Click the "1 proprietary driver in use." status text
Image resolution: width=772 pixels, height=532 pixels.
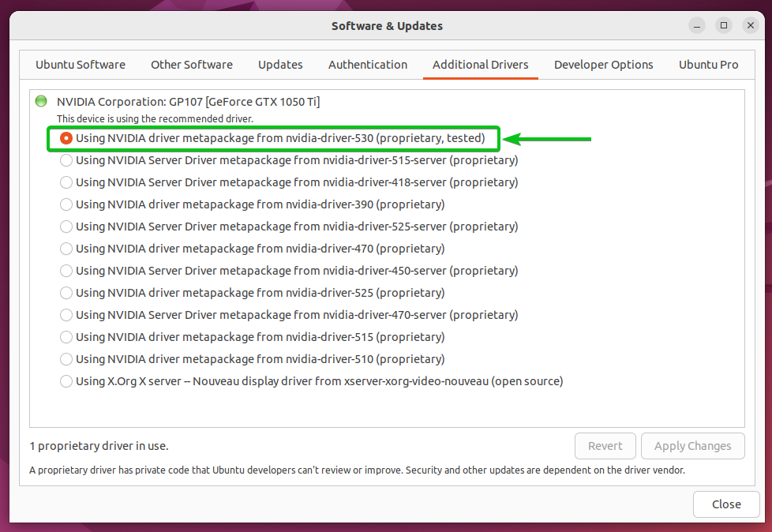coord(99,446)
